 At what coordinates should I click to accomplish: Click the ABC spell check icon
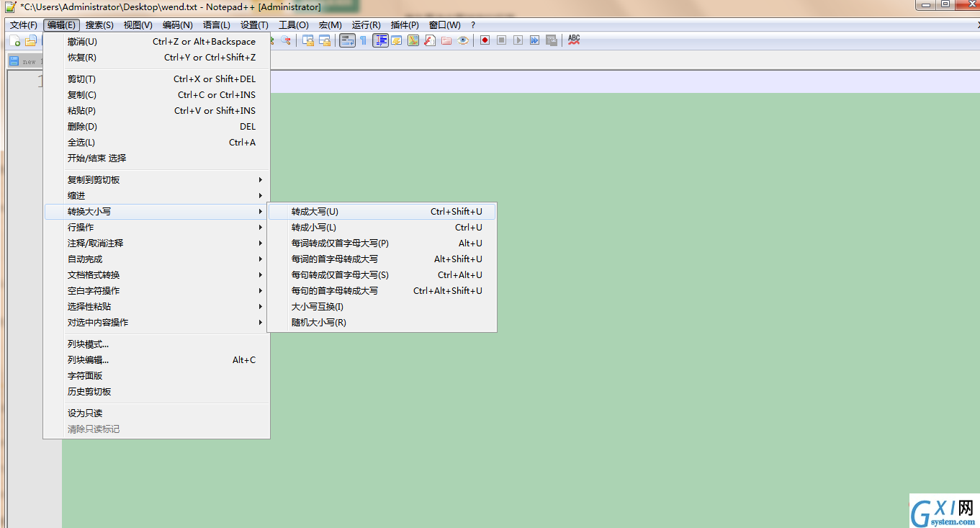coord(573,40)
